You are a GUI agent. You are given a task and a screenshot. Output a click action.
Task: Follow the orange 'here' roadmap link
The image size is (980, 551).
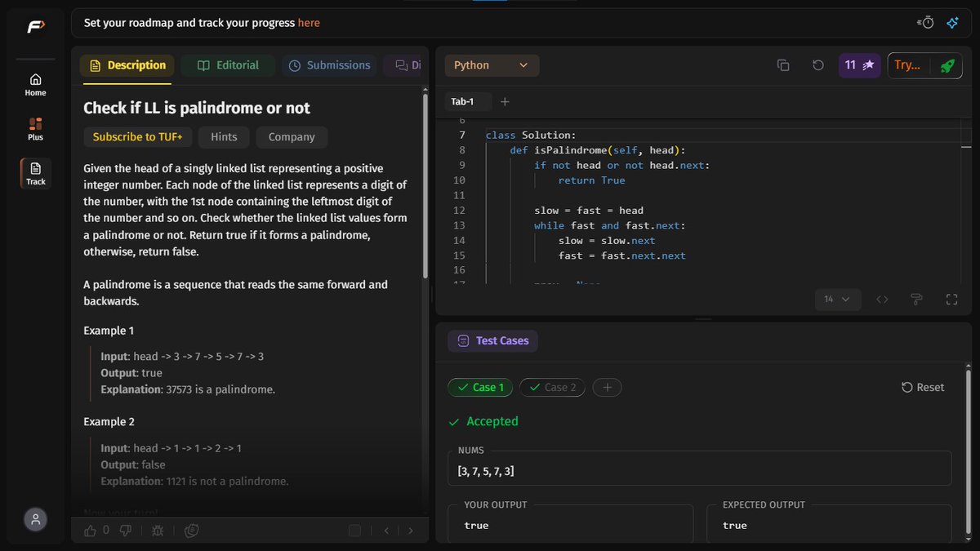point(309,23)
